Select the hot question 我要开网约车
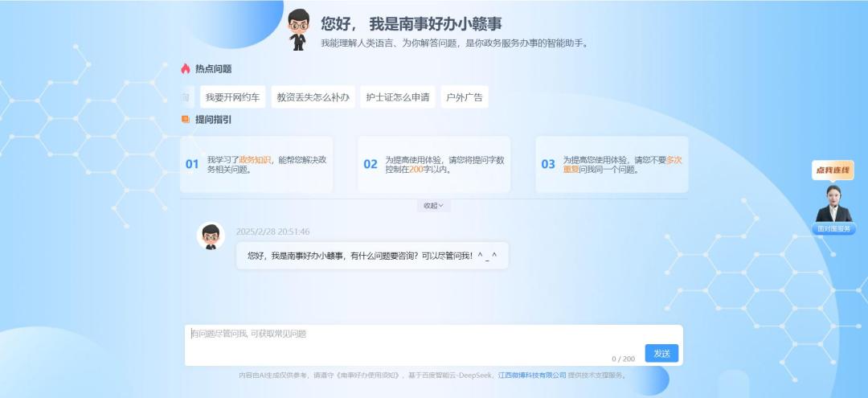The width and height of the screenshot is (868, 398). 232,96
